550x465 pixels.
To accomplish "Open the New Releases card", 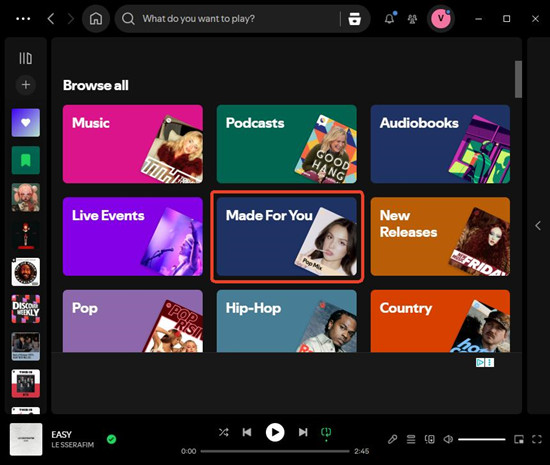I will (440, 236).
